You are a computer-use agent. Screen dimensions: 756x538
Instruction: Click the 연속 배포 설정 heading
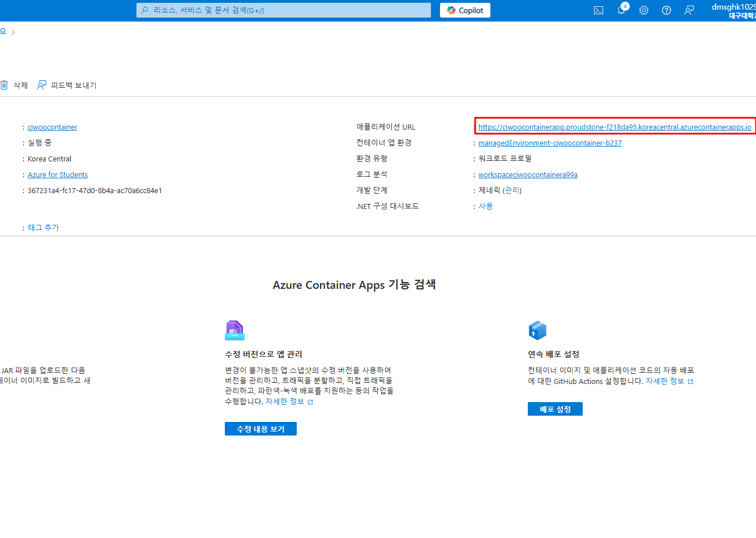pos(553,354)
